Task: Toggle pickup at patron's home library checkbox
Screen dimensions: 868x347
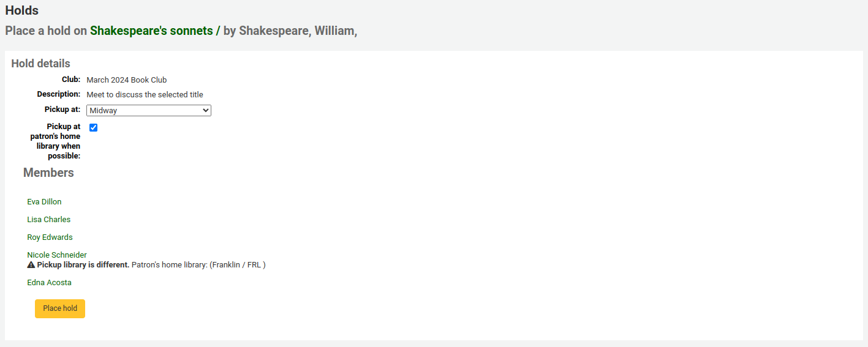Action: point(94,128)
